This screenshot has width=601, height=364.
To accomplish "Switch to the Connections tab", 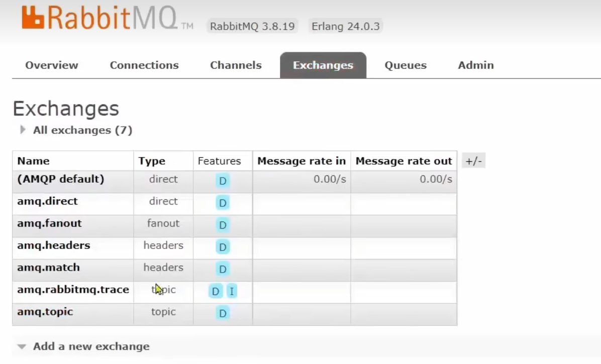I will (144, 65).
